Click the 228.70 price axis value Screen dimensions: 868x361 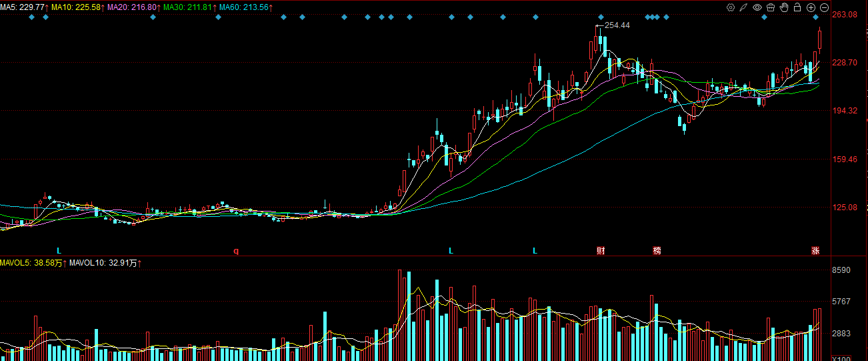tap(844, 62)
